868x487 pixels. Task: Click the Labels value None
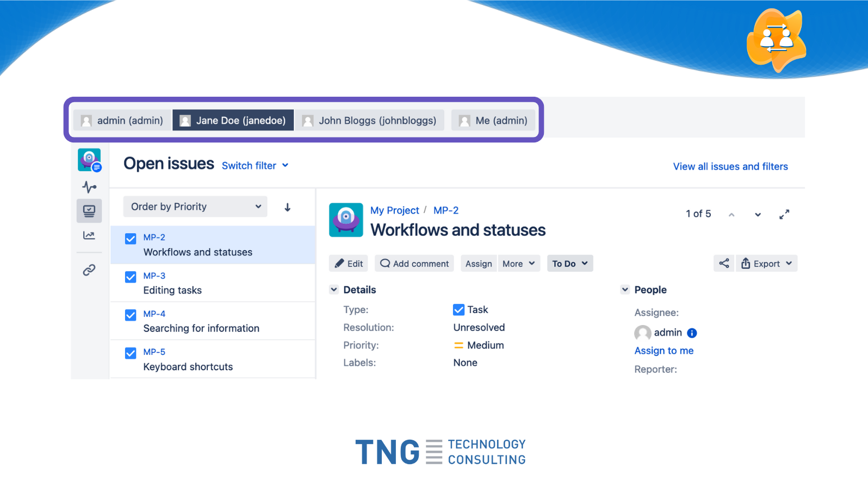pos(466,363)
